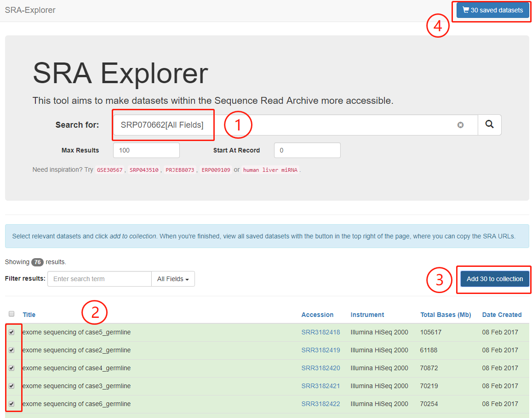Uncheck the case6_germline row checkbox

click(x=11, y=404)
